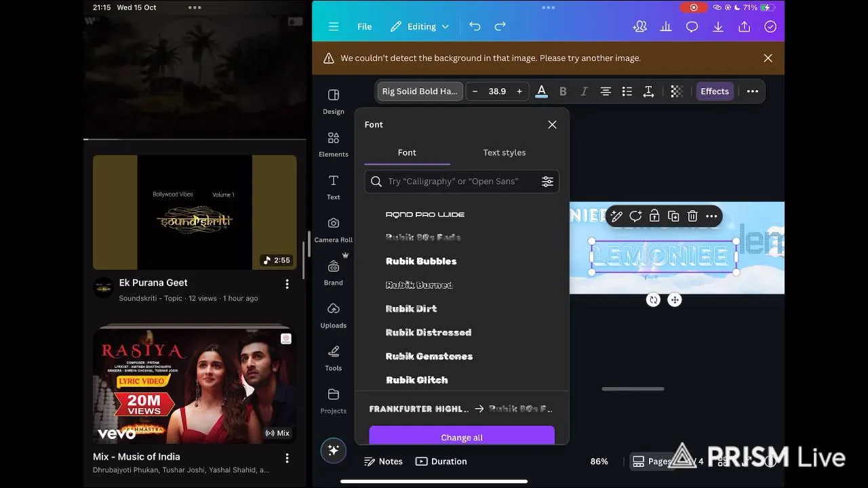Open the 86% zoom level
Image resolution: width=868 pixels, height=488 pixels.
599,462
